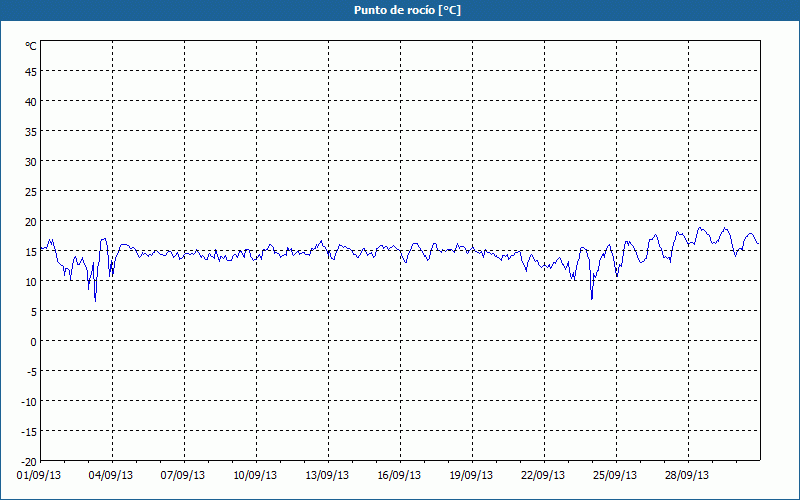Click the 13/09/13 date label
800x500 pixels.
327,476
